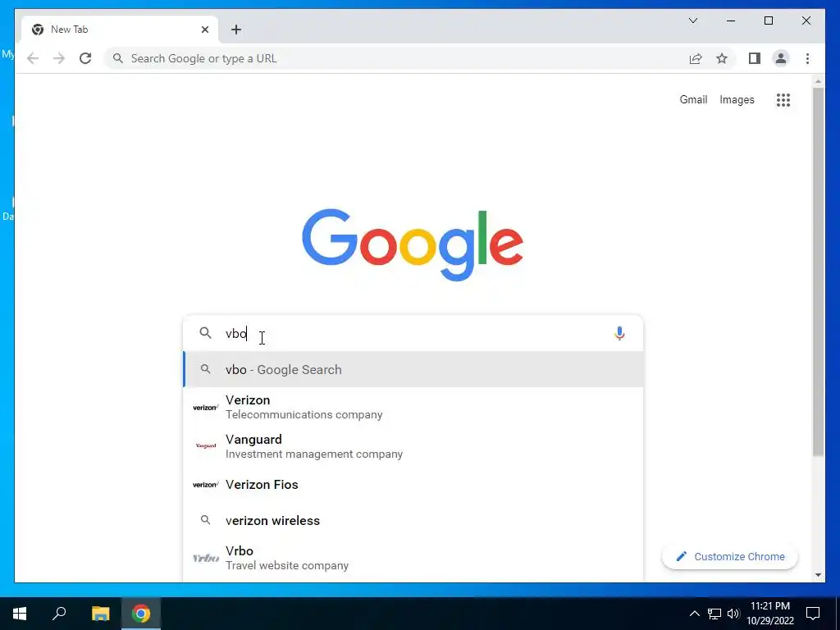Click the Vrbo logo thumbnail
Screen dimensions: 840x630
coord(206,558)
